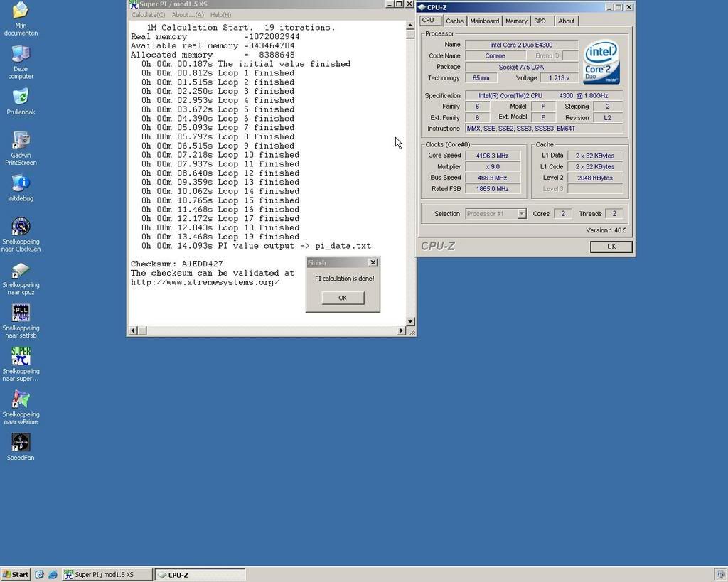The image size is (728, 582).
Task: Click the Instructions field 'MMX, SSE, SSE2, SSE3, SSSE3, EM64T'
Action: 544,129
